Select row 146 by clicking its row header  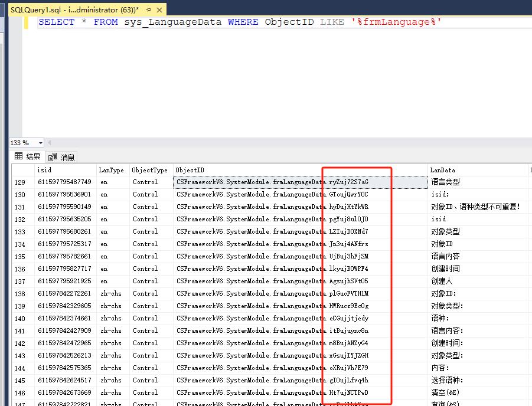click(x=18, y=392)
